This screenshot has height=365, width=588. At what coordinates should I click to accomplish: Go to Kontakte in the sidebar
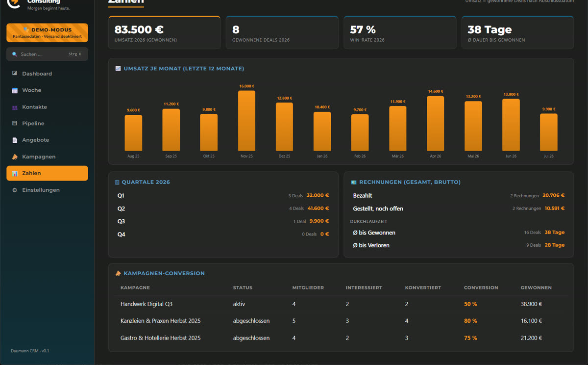click(47, 107)
